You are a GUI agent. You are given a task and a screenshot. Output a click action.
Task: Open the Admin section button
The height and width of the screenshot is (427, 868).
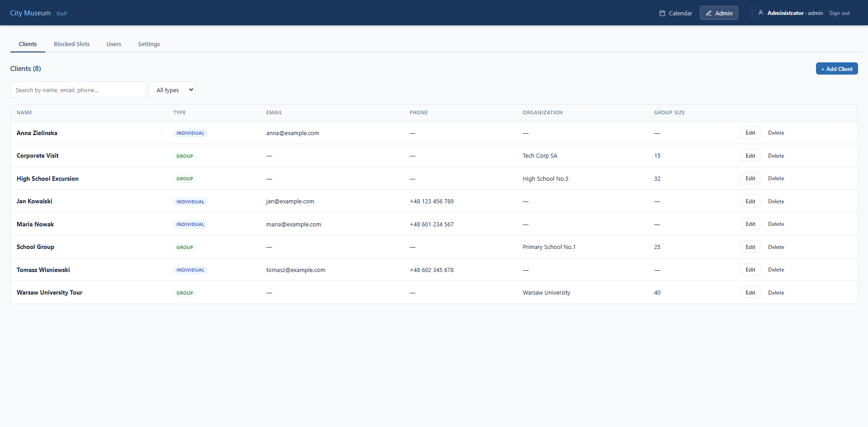719,13
